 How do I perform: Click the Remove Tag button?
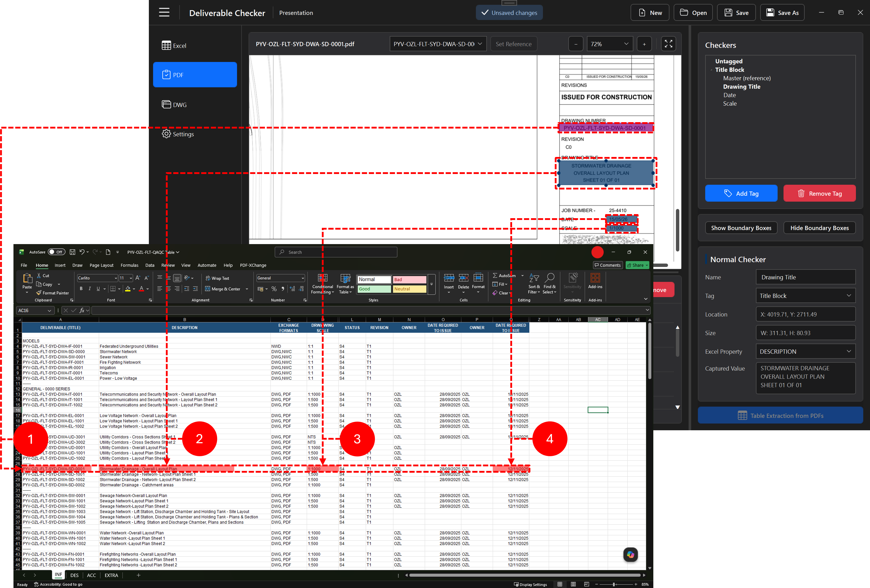click(x=819, y=193)
